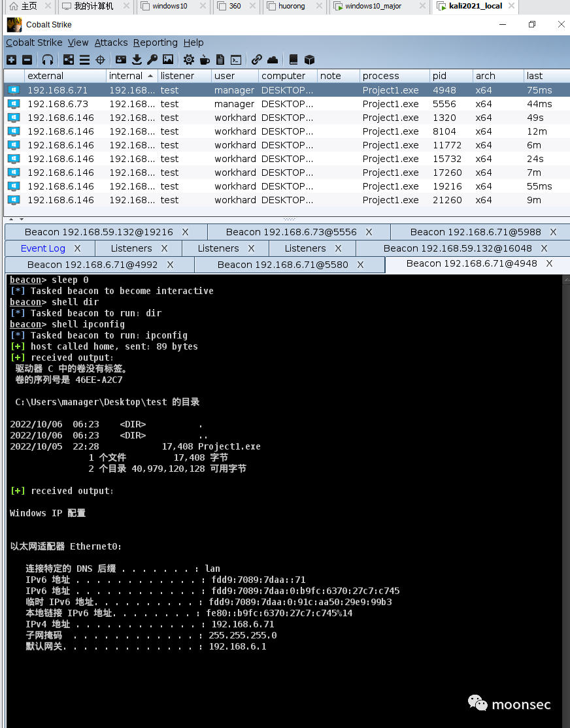This screenshot has width=570, height=728.
Task: Sort sessions by the last column header
Action: coord(546,76)
